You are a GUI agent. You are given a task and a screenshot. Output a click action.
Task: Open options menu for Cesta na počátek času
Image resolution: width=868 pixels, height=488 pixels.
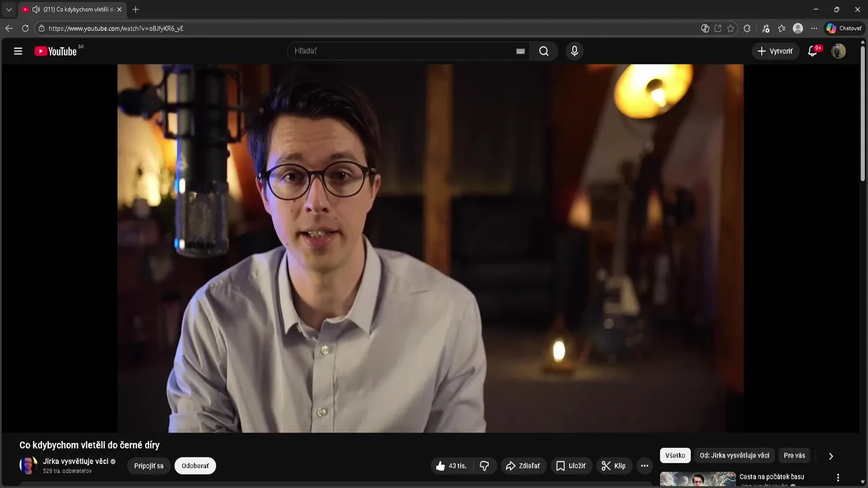(x=838, y=477)
